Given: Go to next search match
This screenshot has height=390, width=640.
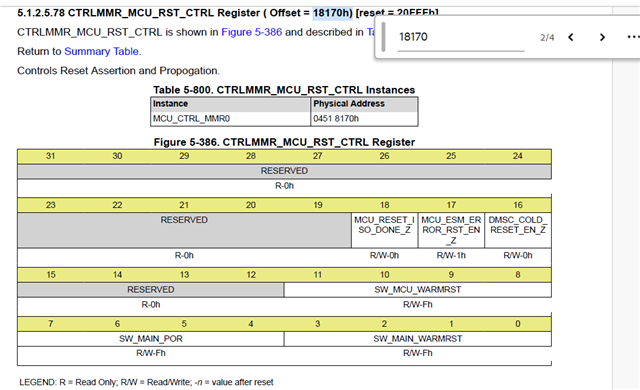Looking at the screenshot, I should 602,38.
